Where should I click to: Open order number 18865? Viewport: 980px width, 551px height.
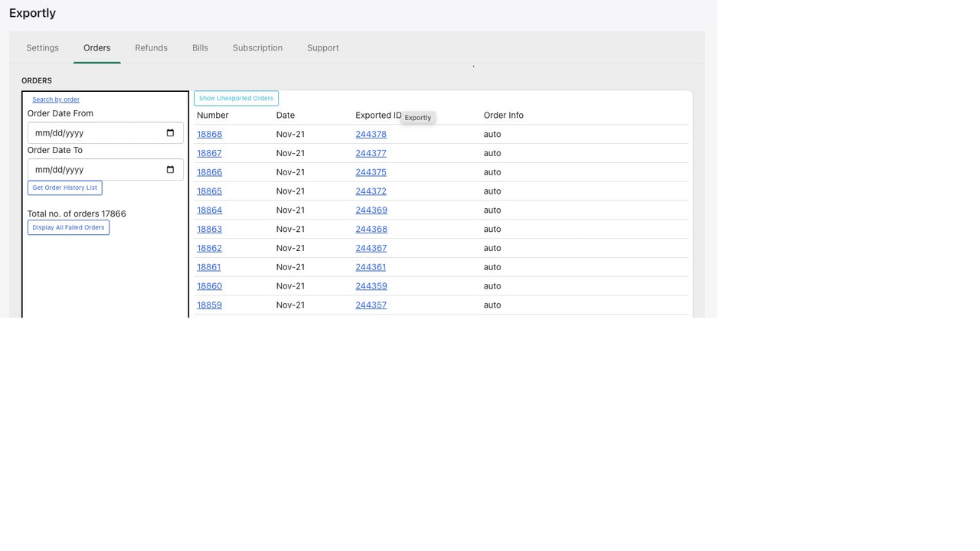coord(209,191)
